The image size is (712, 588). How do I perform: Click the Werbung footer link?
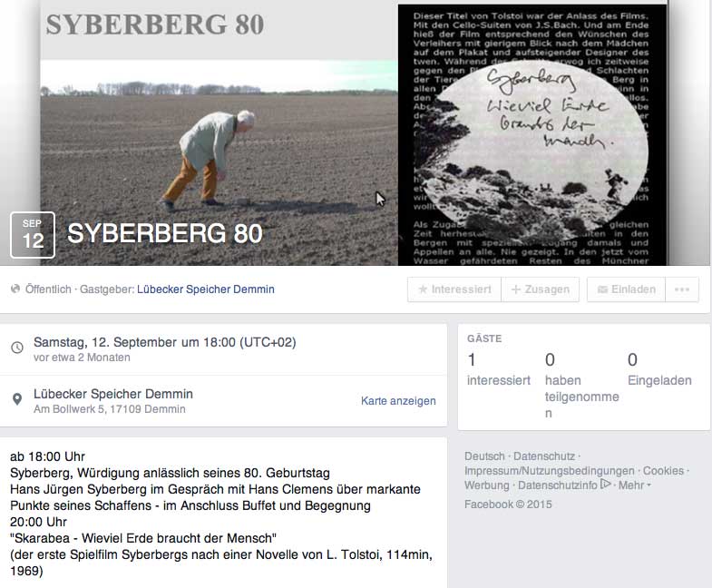487,485
